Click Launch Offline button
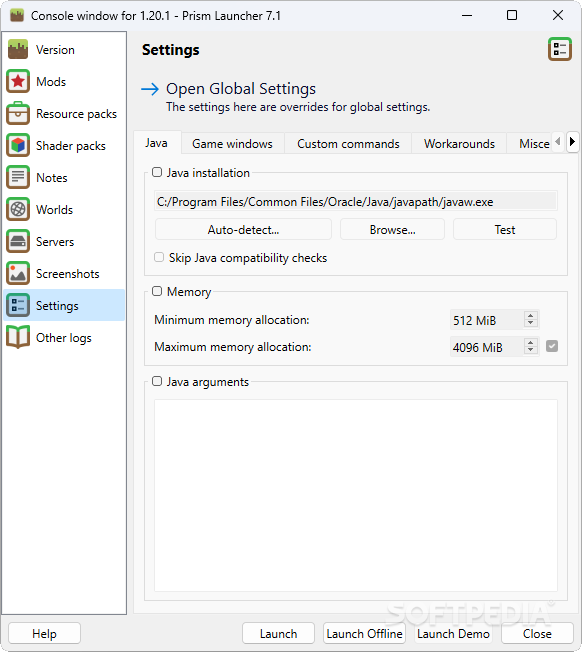Viewport: 582px width, 652px height. point(364,633)
